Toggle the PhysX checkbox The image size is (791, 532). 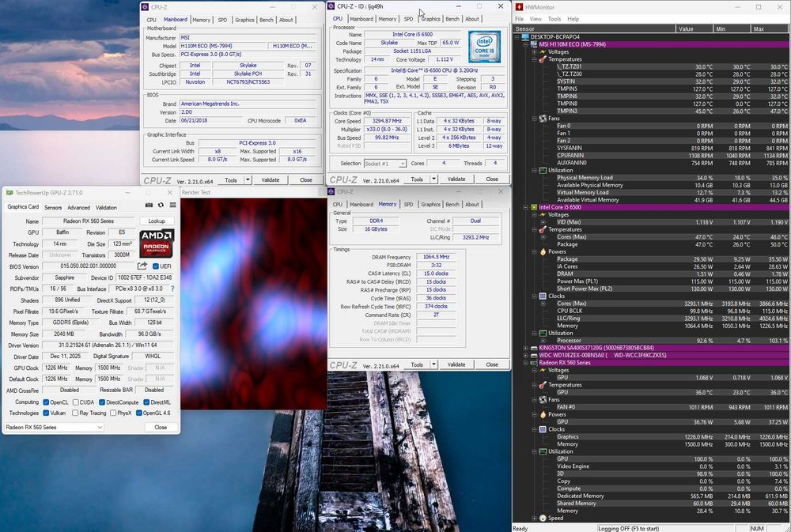(x=113, y=413)
